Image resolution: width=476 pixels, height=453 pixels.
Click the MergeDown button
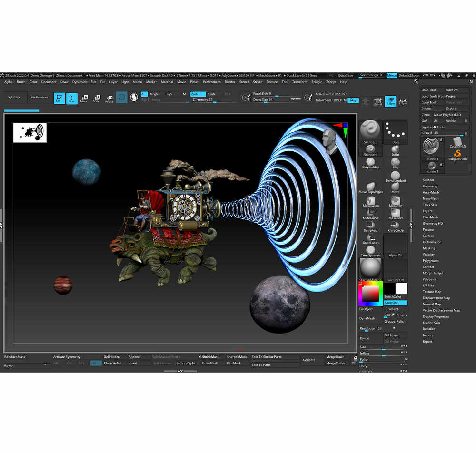pyautogui.click(x=335, y=357)
